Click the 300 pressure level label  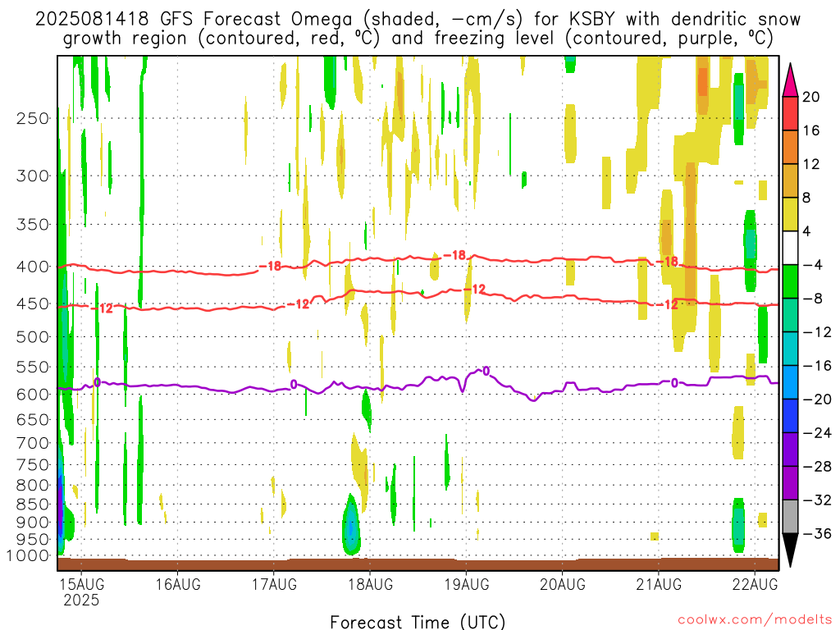[33, 176]
